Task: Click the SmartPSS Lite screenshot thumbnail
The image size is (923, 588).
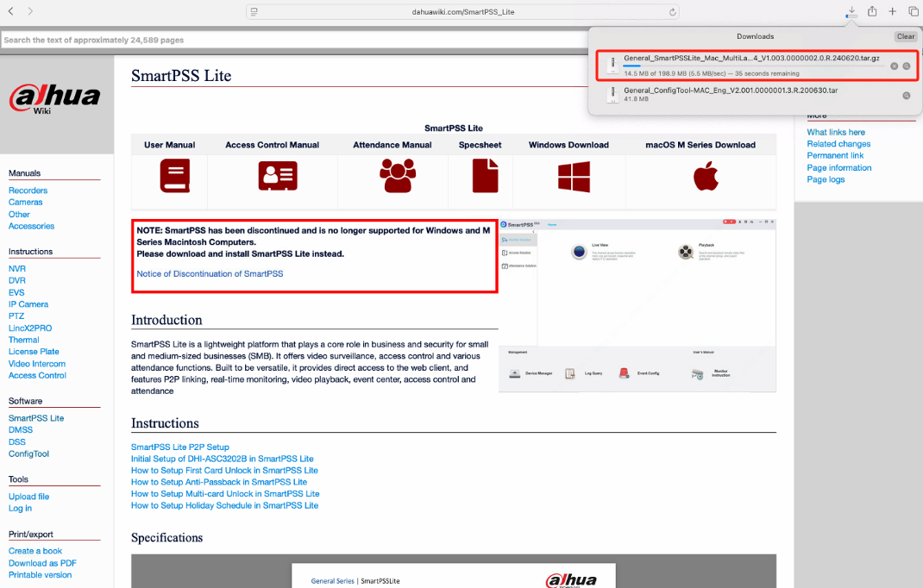Action: click(637, 305)
